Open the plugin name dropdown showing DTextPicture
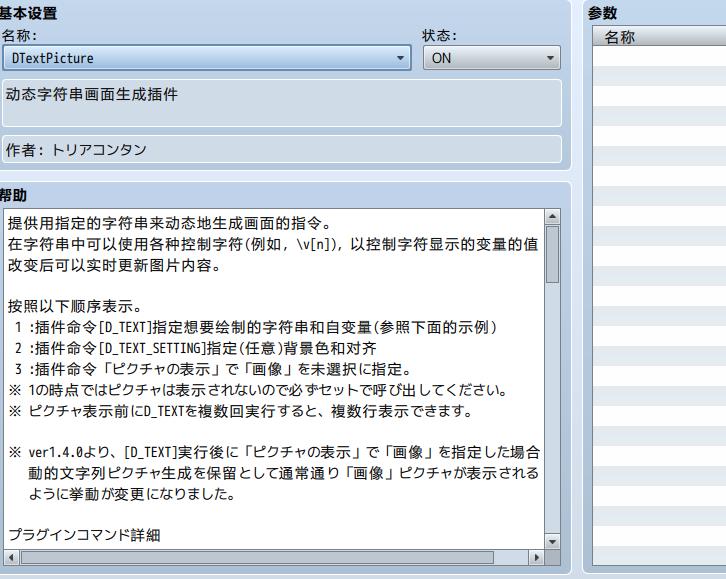The height and width of the screenshot is (579, 726). pos(207,58)
